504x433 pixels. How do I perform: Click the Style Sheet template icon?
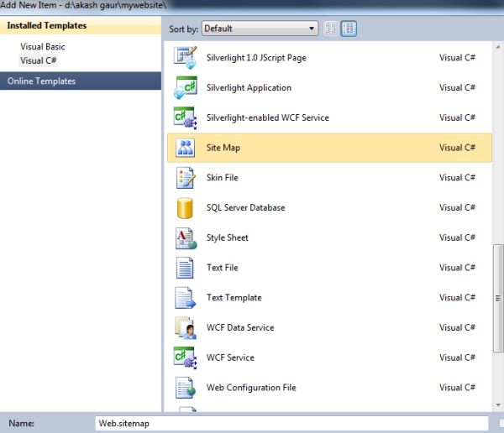coord(186,237)
